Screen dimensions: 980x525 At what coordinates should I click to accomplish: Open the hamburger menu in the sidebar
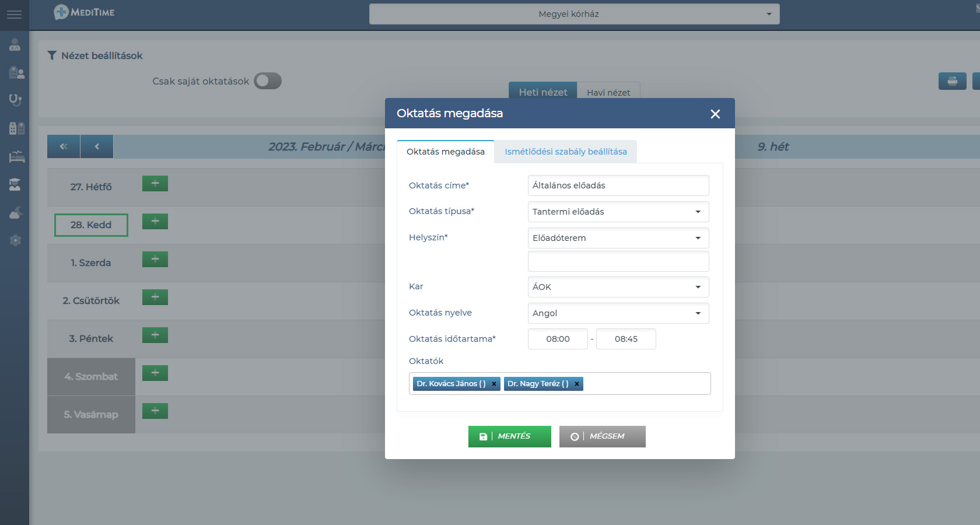point(14,14)
